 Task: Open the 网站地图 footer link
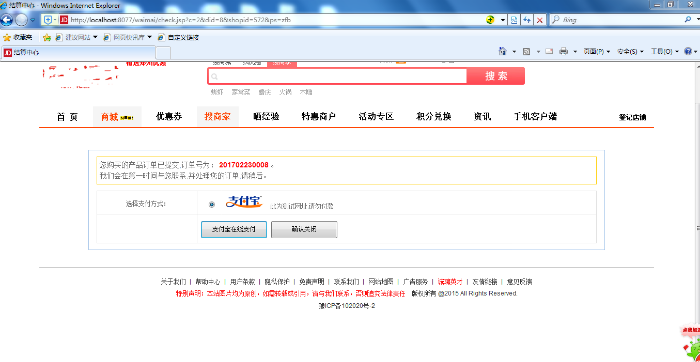[380, 282]
